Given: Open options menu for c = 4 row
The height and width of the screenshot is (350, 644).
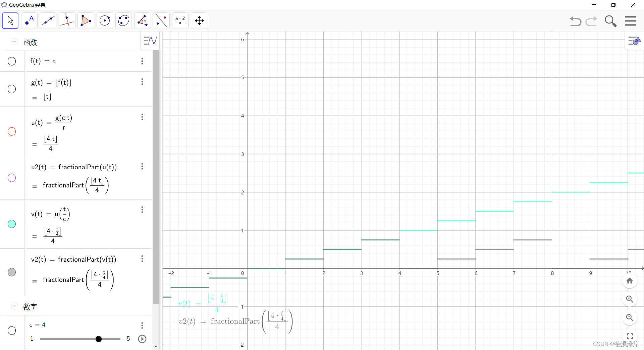Looking at the screenshot, I should click(x=142, y=325).
